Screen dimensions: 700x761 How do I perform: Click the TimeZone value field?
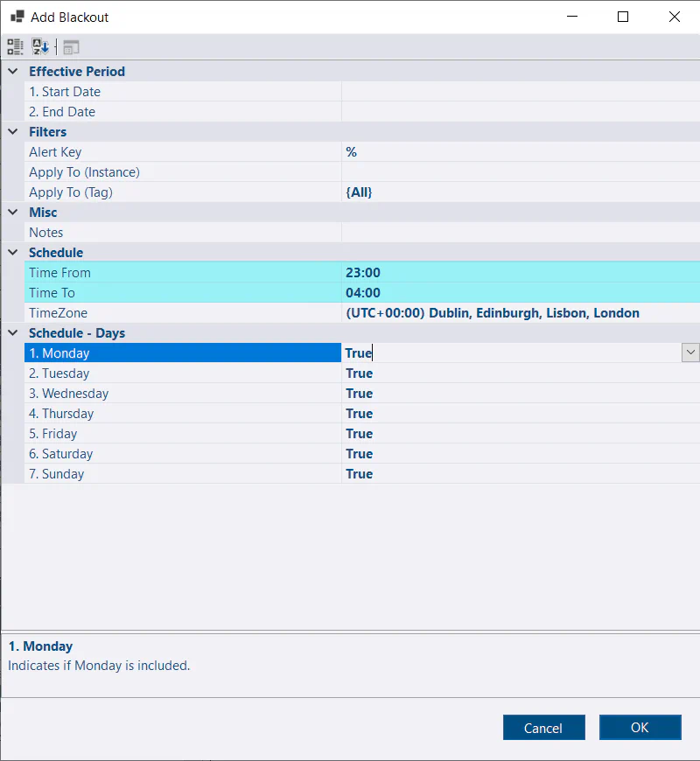[492, 313]
